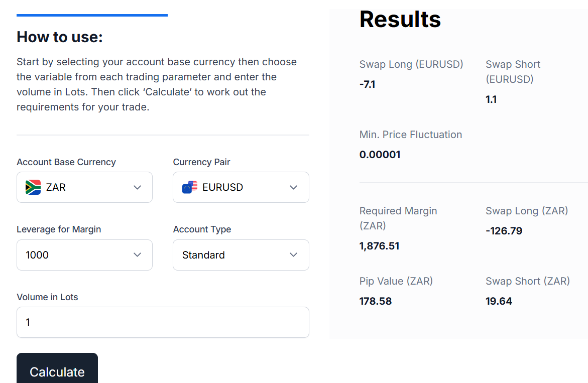This screenshot has width=588, height=383.
Task: Click the Pip Value result 178.58
Action: 376,301
